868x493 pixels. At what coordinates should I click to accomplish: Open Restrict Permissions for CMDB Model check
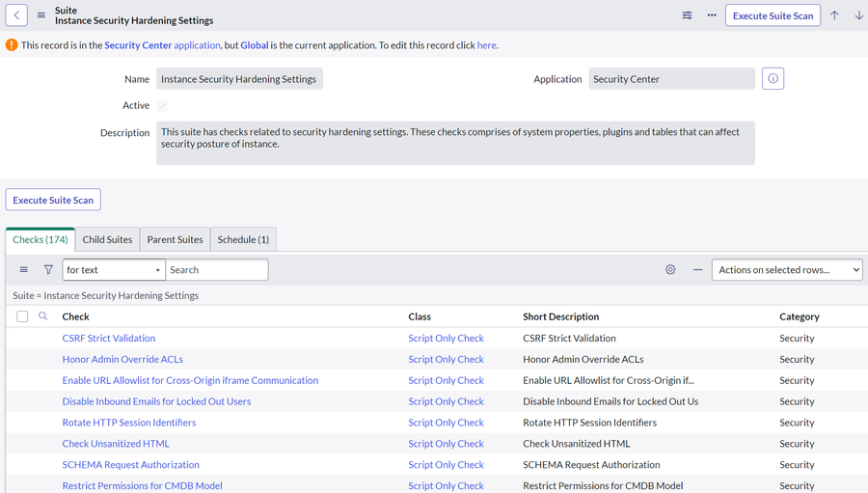pos(143,485)
